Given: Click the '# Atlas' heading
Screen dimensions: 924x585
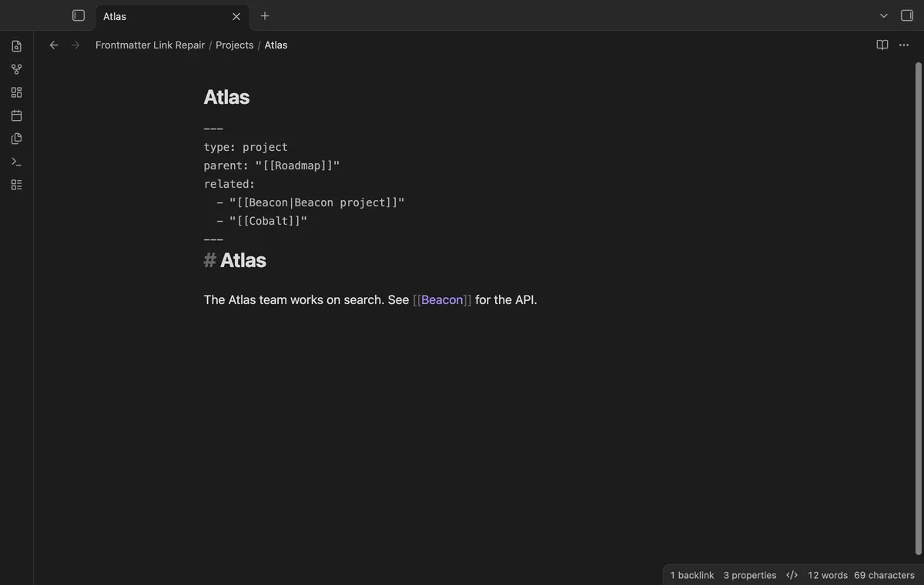Looking at the screenshot, I should click(235, 260).
